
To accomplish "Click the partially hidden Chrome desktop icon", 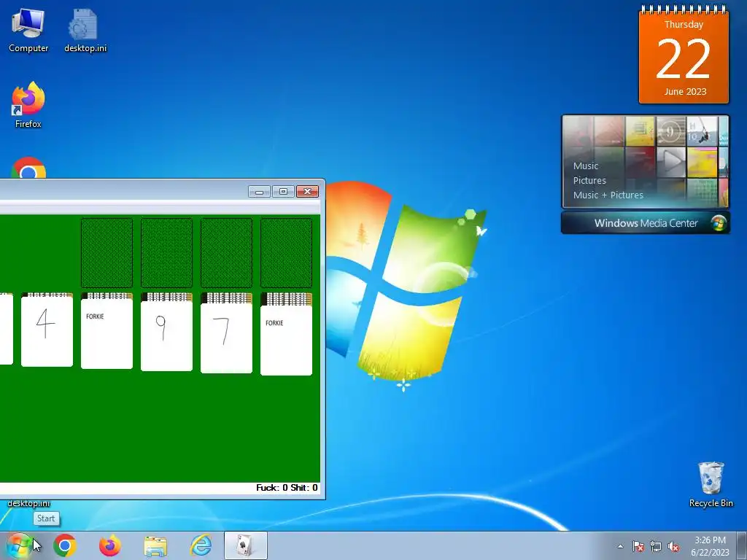I will 28,168.
